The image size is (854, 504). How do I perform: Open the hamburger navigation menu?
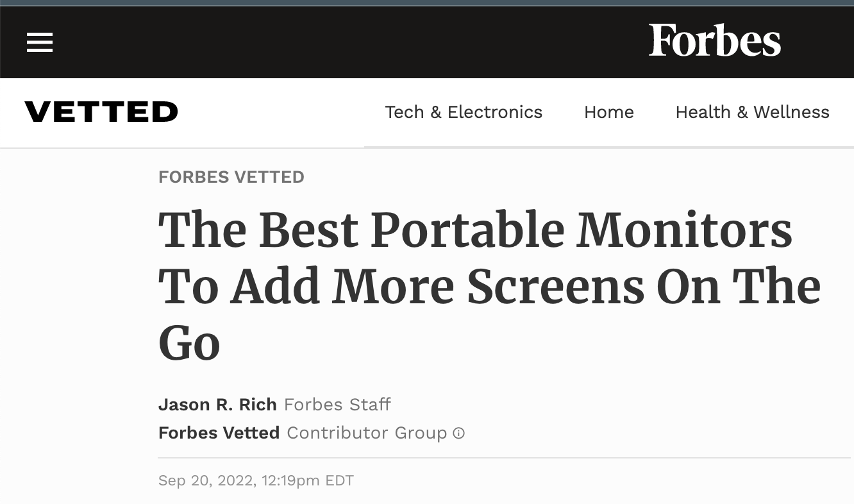(40, 42)
